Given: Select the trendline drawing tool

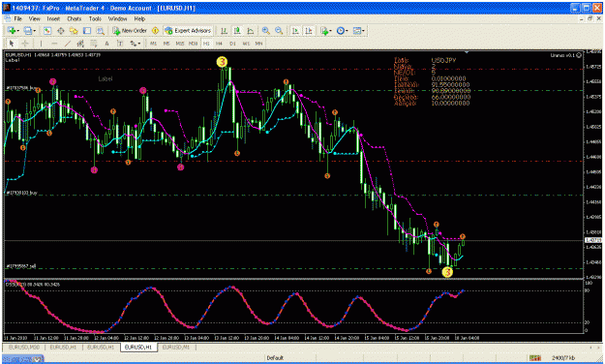Looking at the screenshot, I should pyautogui.click(x=68, y=44).
